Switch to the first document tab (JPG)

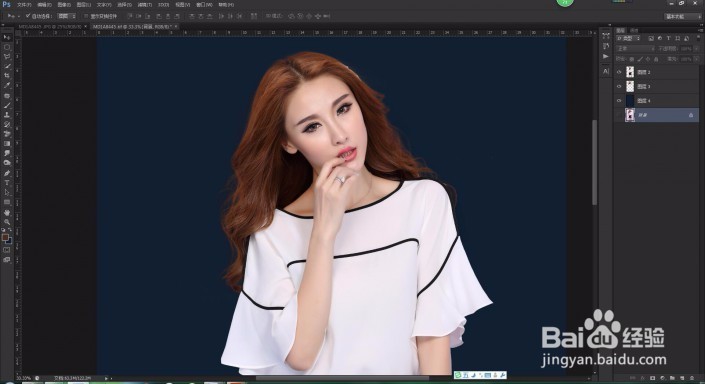click(x=50, y=27)
